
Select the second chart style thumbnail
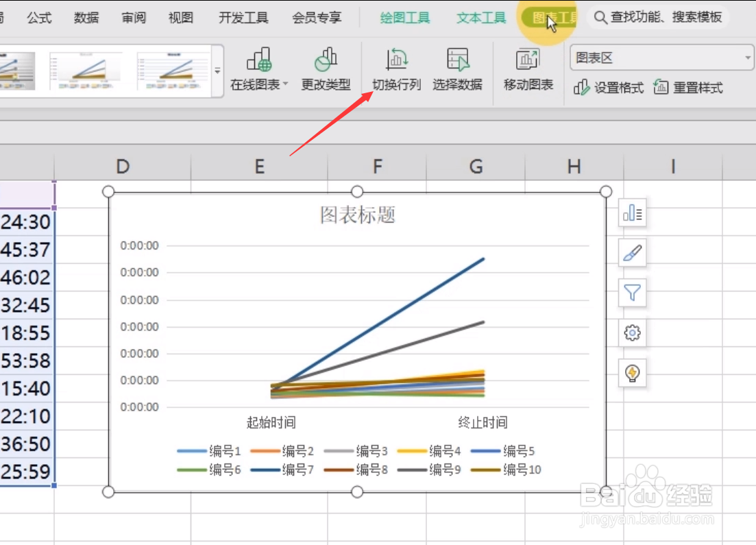[x=85, y=71]
